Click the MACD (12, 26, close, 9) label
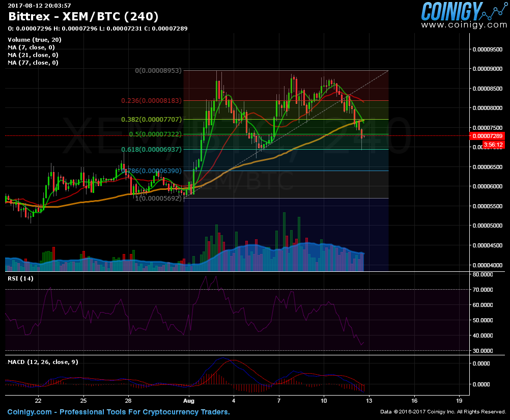This screenshot has height=420, width=510. point(43,362)
